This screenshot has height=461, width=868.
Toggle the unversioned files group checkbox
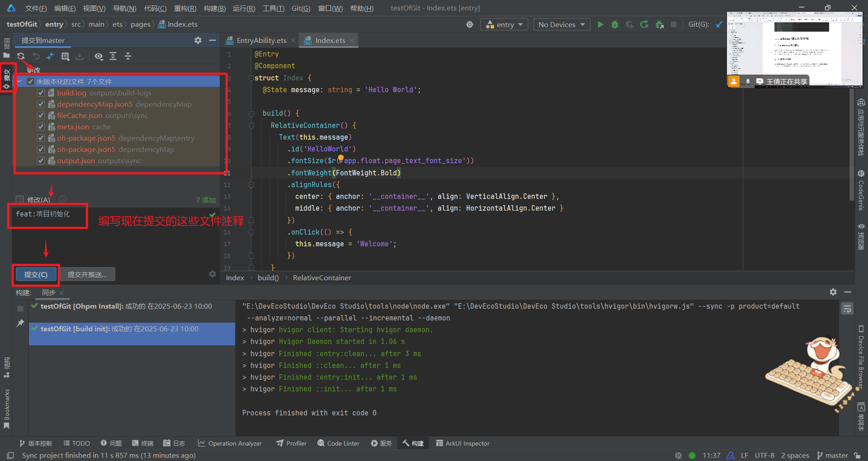[x=31, y=81]
